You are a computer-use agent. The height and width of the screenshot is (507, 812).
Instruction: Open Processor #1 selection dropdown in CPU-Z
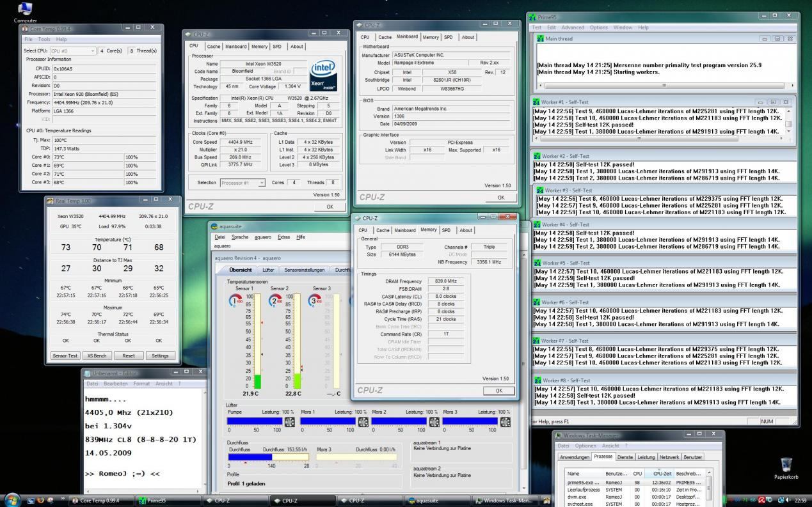tap(243, 183)
